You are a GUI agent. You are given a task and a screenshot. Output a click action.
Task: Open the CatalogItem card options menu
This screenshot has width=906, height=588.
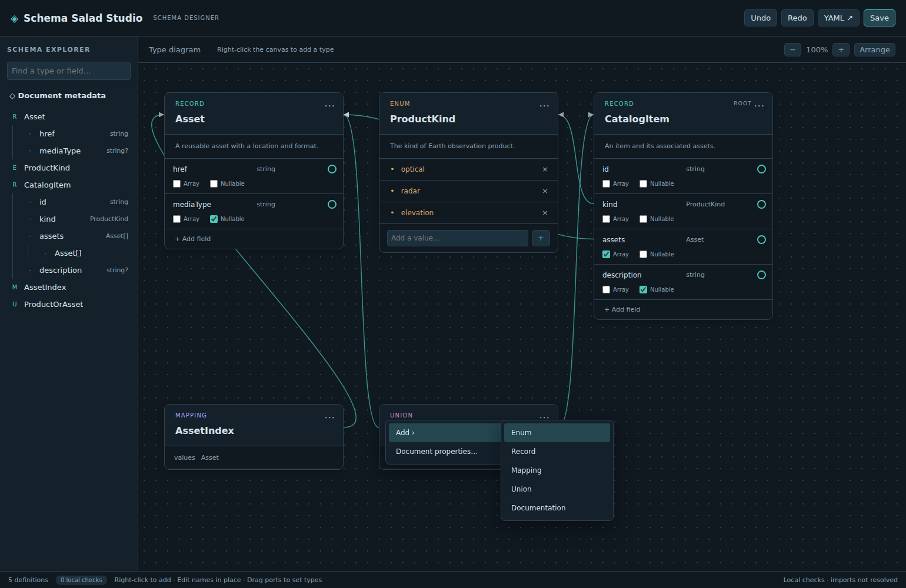(x=759, y=106)
